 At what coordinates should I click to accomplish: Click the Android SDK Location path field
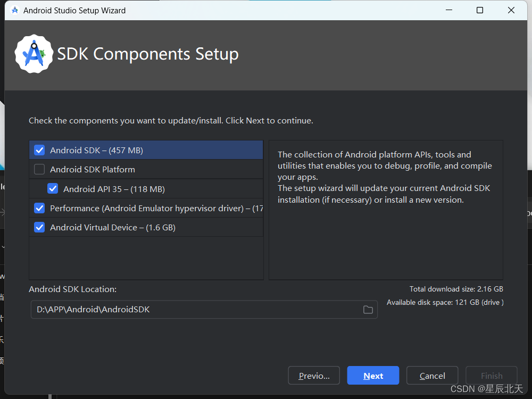point(204,310)
